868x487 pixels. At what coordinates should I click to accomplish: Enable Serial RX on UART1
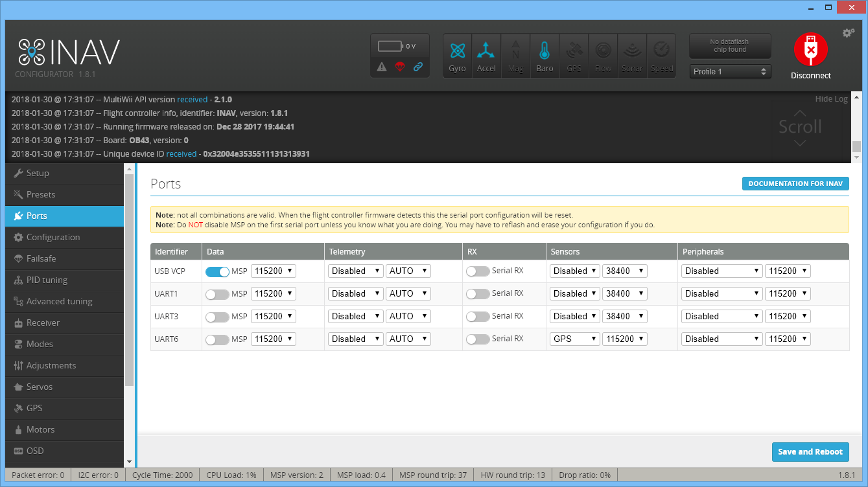[x=478, y=294]
